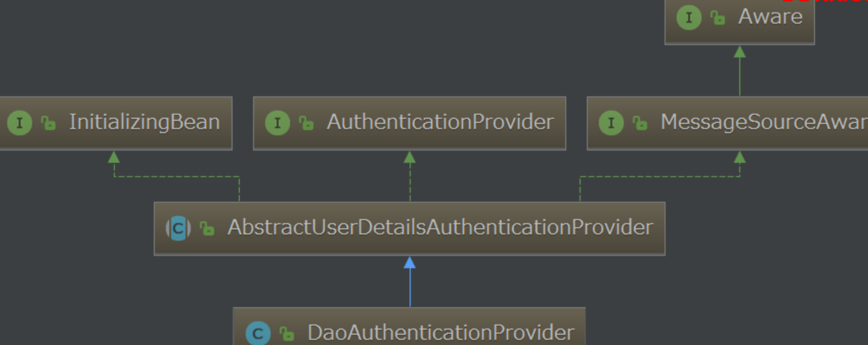
Task: Click the abstract class icon of AbstractUserDetailsAuthenticationProvider
Action: [178, 228]
